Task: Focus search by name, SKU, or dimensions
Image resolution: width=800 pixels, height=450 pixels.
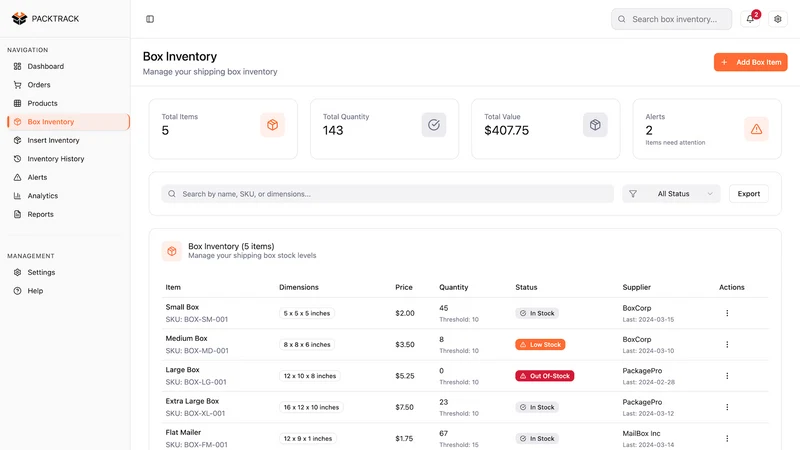Action: [388, 194]
